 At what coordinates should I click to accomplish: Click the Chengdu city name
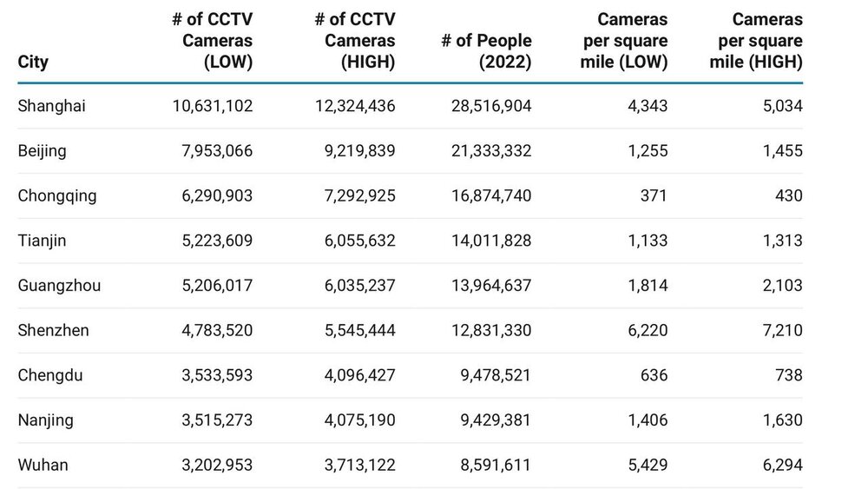click(x=51, y=375)
